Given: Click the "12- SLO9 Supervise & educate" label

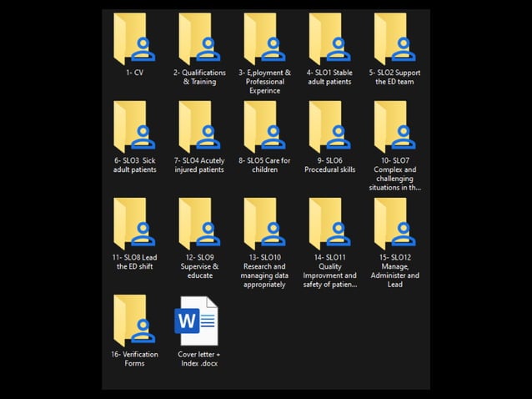Looking at the screenshot, I should pyautogui.click(x=199, y=266).
